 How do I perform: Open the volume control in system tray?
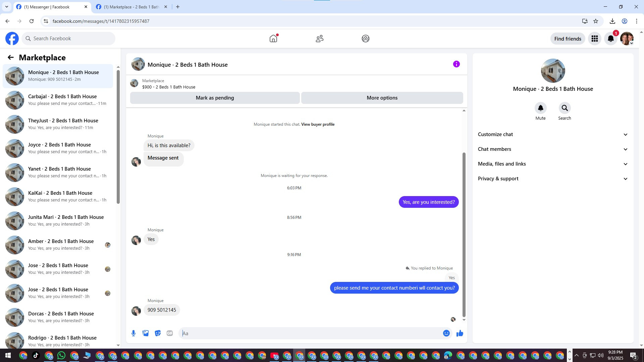pyautogui.click(x=601, y=356)
